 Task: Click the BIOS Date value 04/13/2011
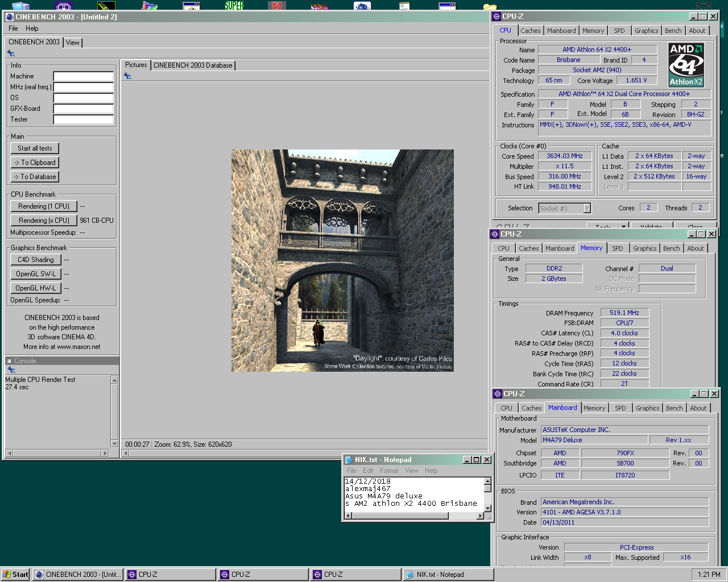624,522
